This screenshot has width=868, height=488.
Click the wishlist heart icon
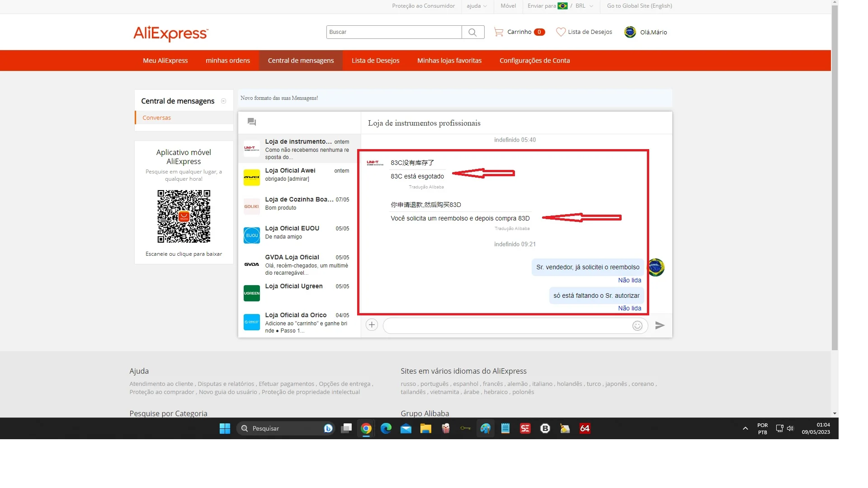click(x=561, y=32)
